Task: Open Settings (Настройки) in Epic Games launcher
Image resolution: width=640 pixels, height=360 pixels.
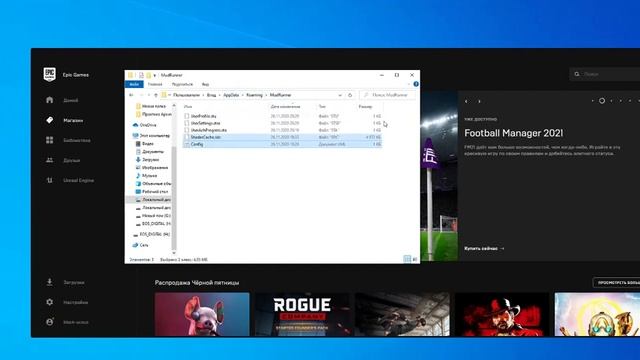Action: click(x=67, y=302)
